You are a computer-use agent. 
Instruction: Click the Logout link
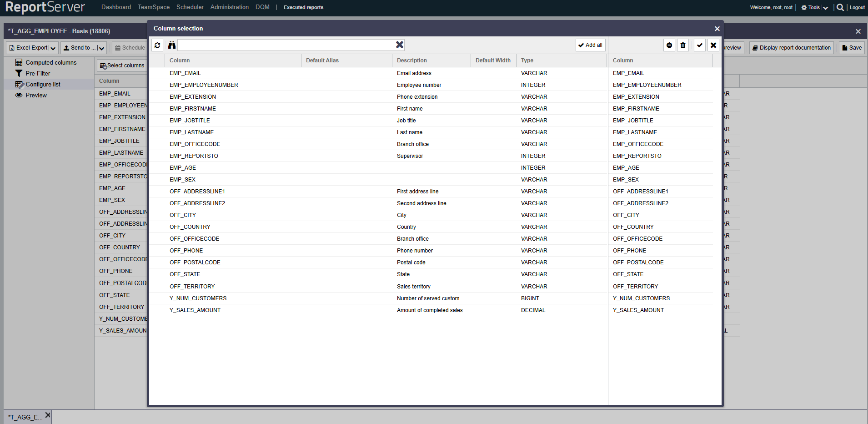(857, 7)
